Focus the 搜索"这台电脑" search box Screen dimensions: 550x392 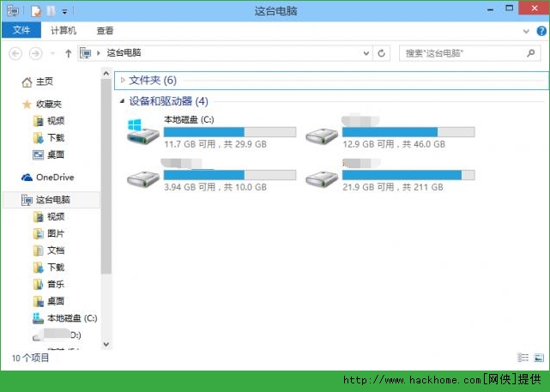469,53
